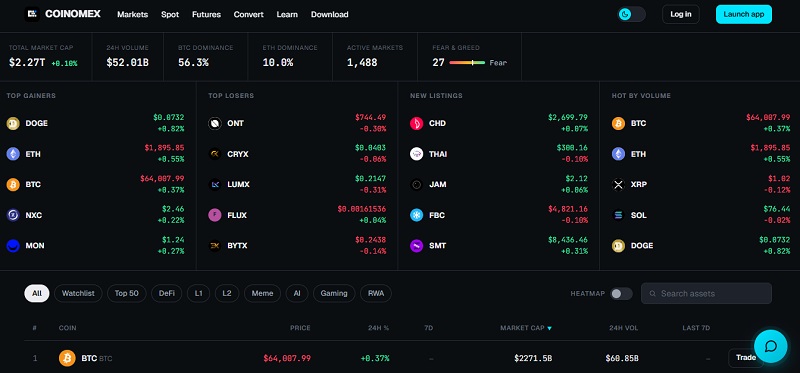Enable the Heatmap toggle
This screenshot has height=373, width=800.
pos(621,294)
